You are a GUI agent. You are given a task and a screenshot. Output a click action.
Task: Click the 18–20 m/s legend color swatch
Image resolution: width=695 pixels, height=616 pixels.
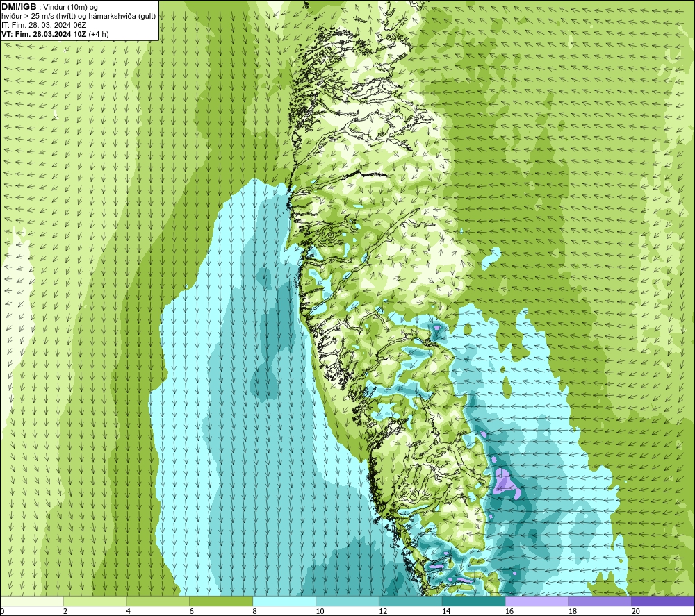[600, 601]
